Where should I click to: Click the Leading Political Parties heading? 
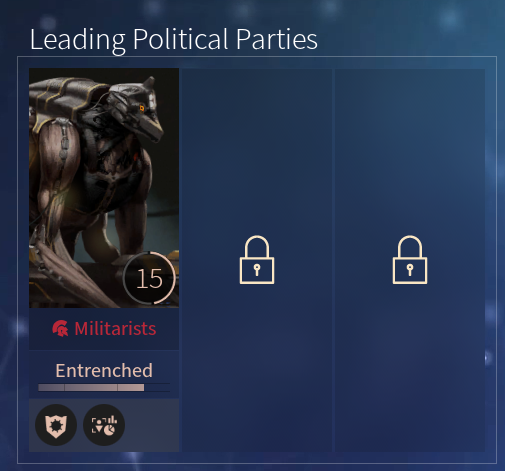point(174,39)
